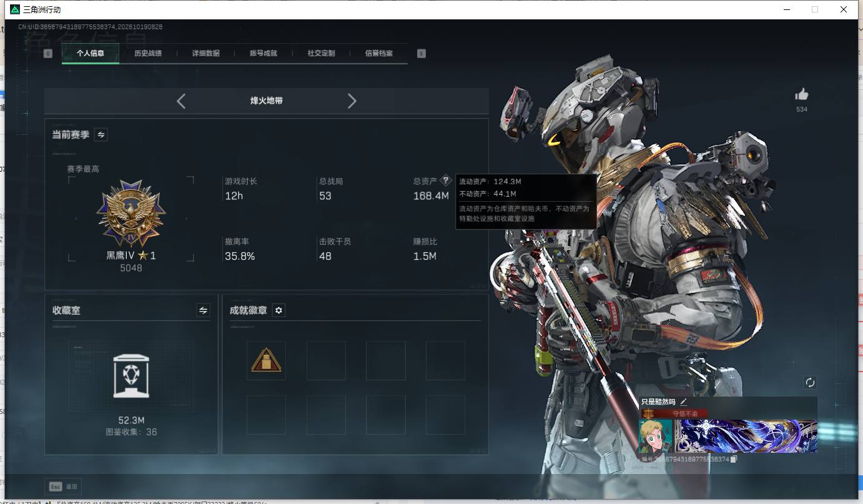Click the player avatar portrait

656,436
